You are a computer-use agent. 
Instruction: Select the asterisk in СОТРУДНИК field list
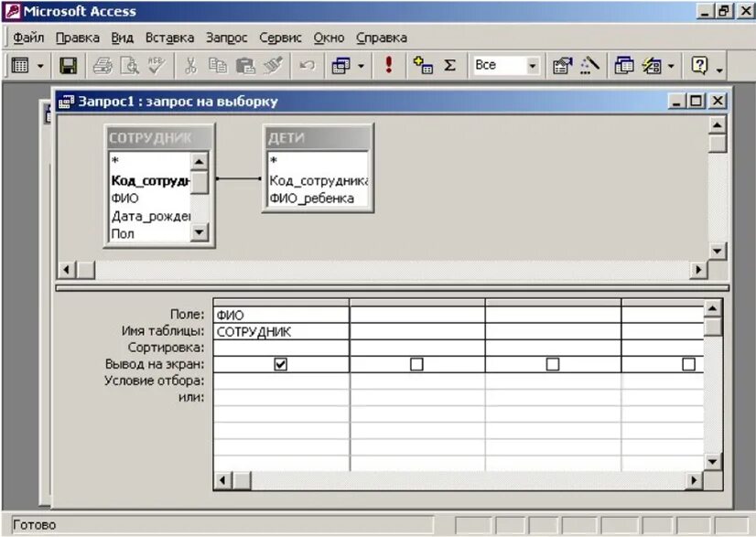(114, 160)
